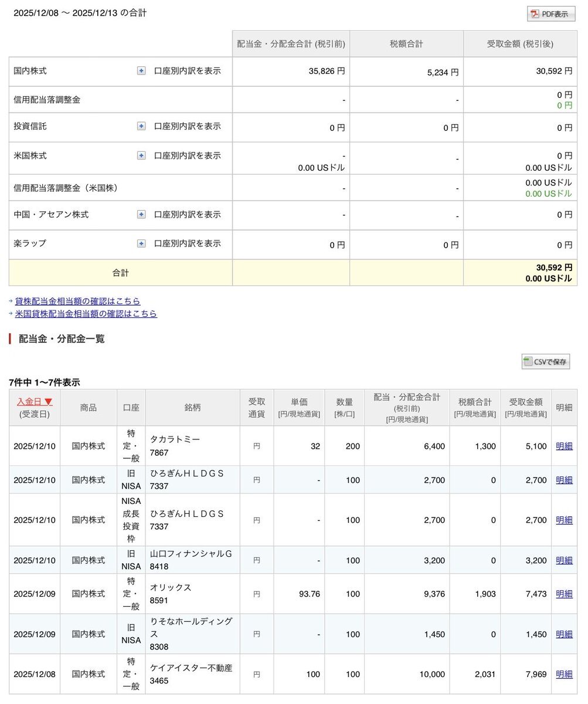Open 明細 for NISA成長投資枠 ひろぎんHLDGS
This screenshot has width=588, height=704.
(x=564, y=520)
